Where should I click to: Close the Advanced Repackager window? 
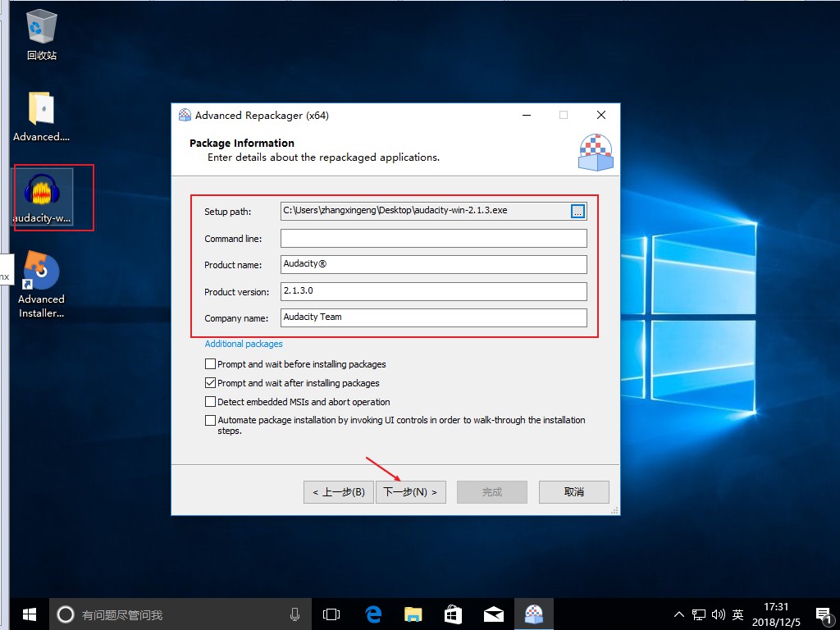pos(601,115)
